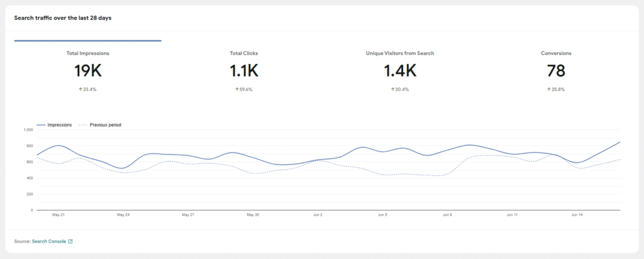Toggle the Impressions series legend label
This screenshot has width=644, height=259.
coord(60,125)
